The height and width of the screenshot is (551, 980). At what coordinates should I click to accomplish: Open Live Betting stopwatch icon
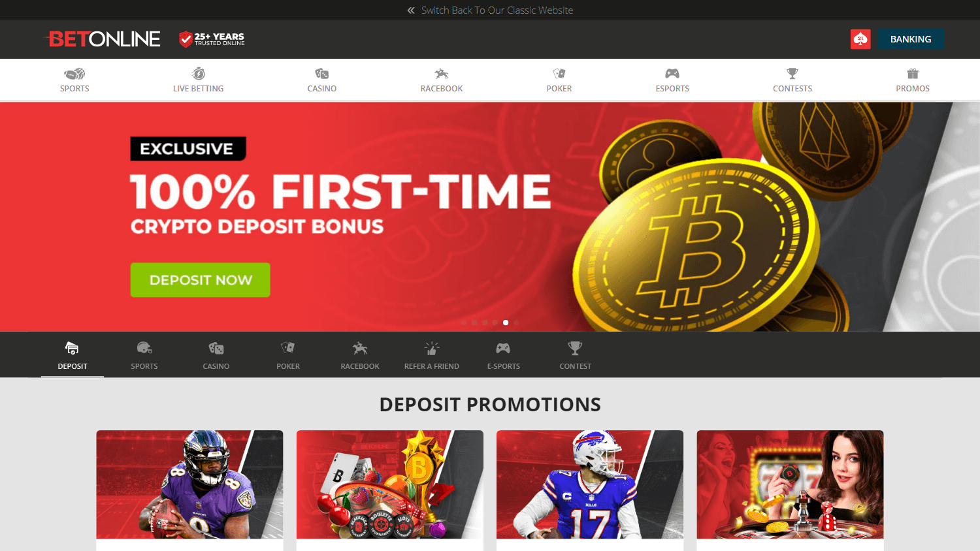pyautogui.click(x=199, y=74)
